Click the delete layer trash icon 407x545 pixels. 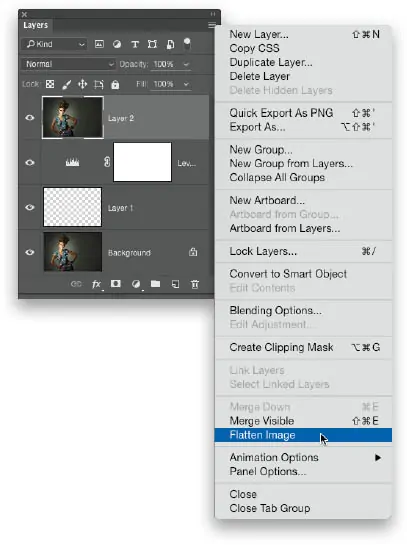point(195,284)
